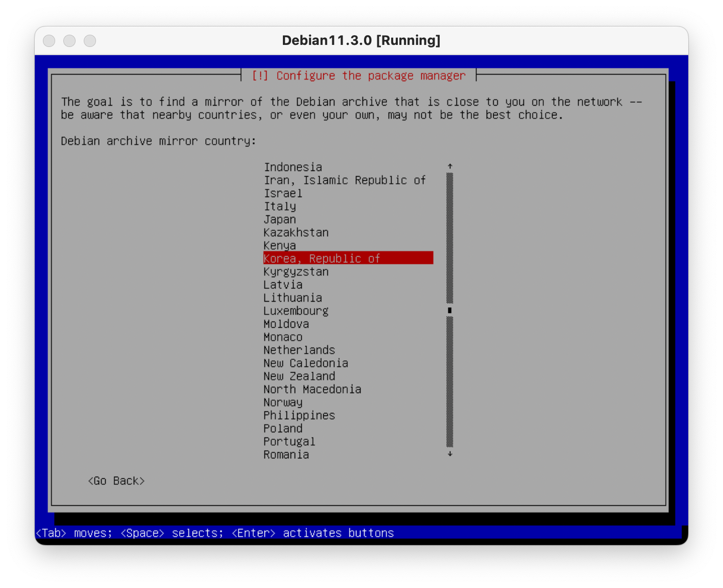Choose Italy from mirror countries
Screen dimensions: 723x588
280,206
